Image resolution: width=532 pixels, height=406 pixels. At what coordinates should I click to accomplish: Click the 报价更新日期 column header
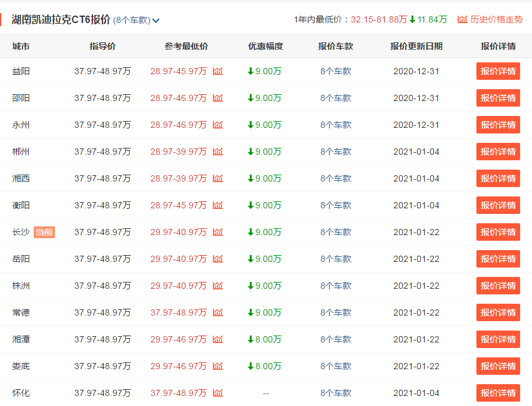pos(416,46)
